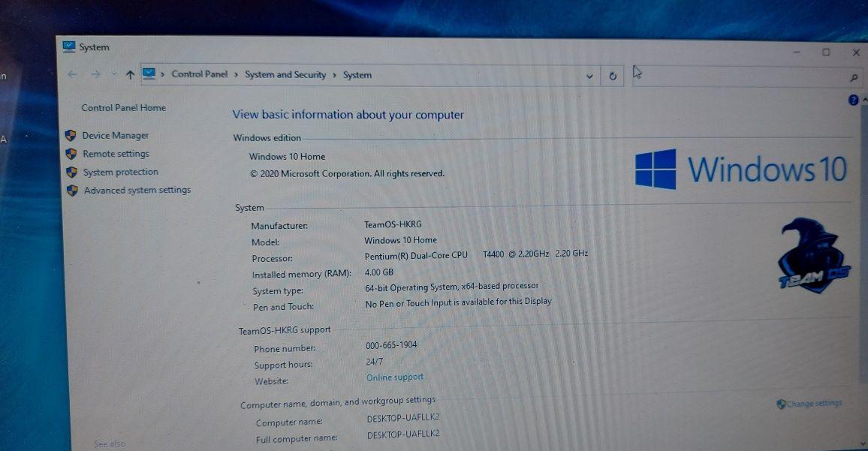The width and height of the screenshot is (868, 451).
Task: Click the Up one level arrow
Action: point(130,75)
